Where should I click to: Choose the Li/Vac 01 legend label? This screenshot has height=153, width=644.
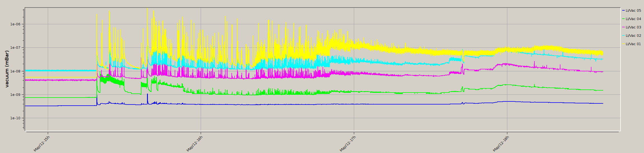(x=633, y=44)
